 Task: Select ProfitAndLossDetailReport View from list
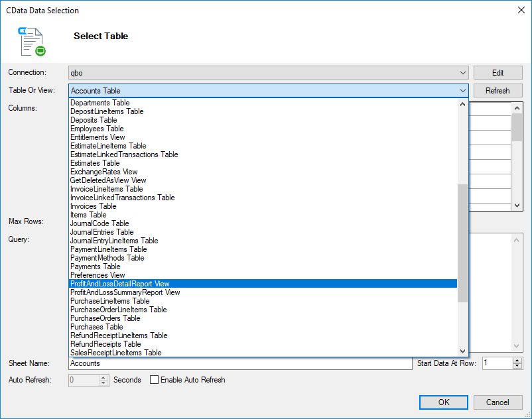click(x=120, y=284)
